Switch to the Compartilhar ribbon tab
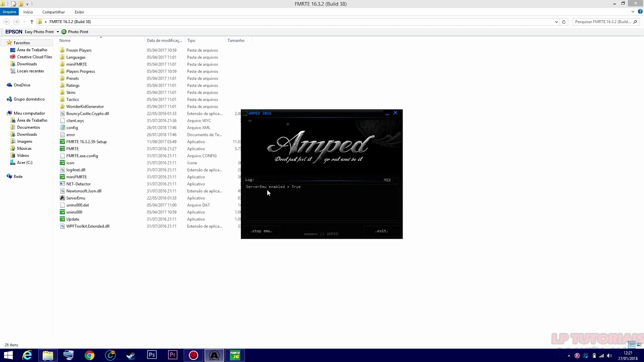 53,12
